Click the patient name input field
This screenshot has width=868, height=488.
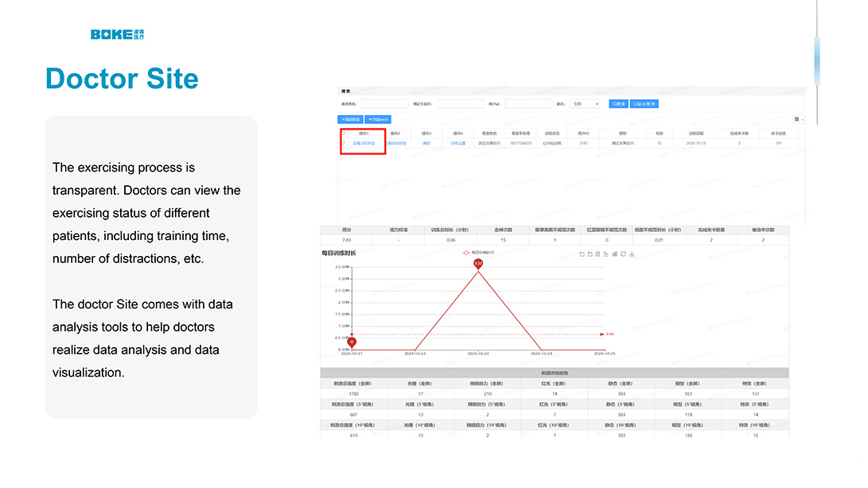point(383,103)
